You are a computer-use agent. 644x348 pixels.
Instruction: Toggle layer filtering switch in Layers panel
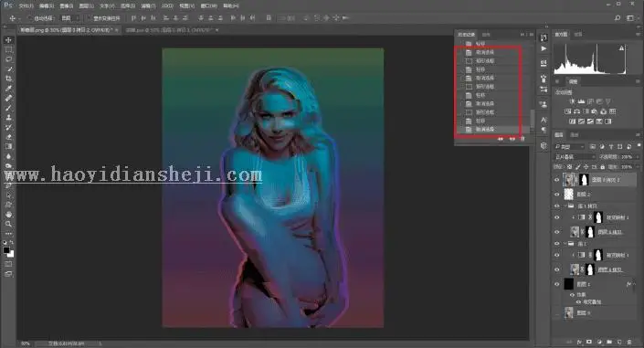(639, 145)
